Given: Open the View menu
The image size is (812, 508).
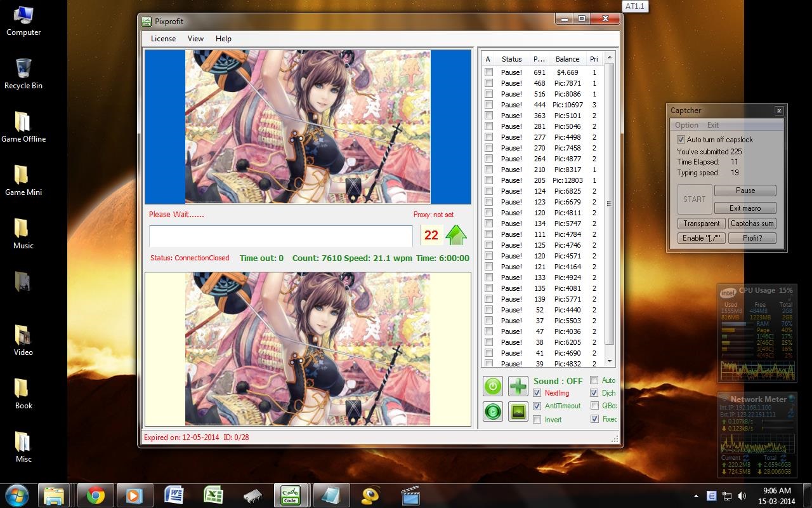Looking at the screenshot, I should click(x=195, y=39).
